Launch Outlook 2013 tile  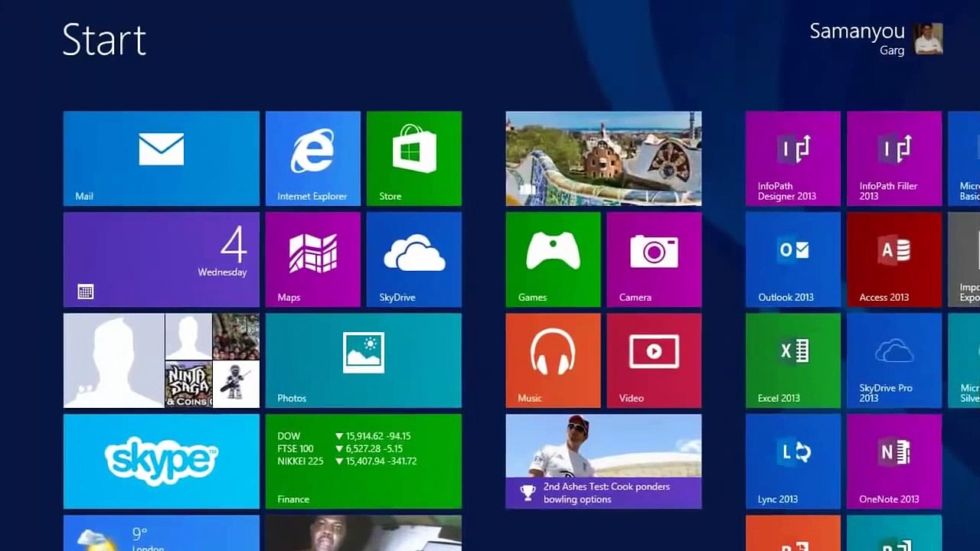click(794, 259)
